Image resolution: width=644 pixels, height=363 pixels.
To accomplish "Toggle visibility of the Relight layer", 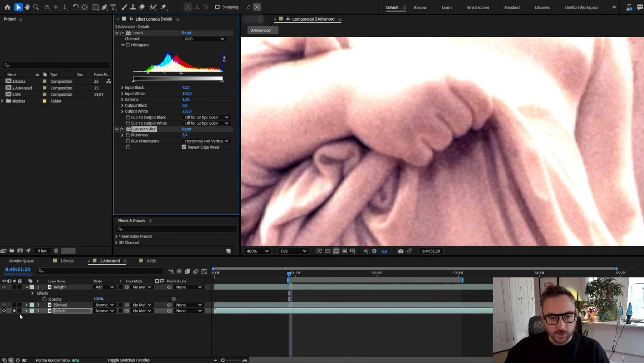I will click(x=4, y=287).
